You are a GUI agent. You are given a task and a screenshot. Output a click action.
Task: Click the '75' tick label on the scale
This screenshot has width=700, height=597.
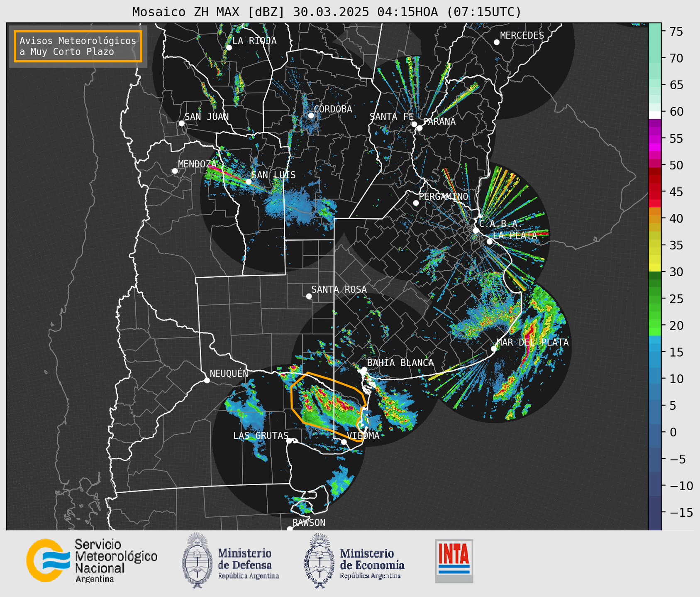tap(676, 32)
